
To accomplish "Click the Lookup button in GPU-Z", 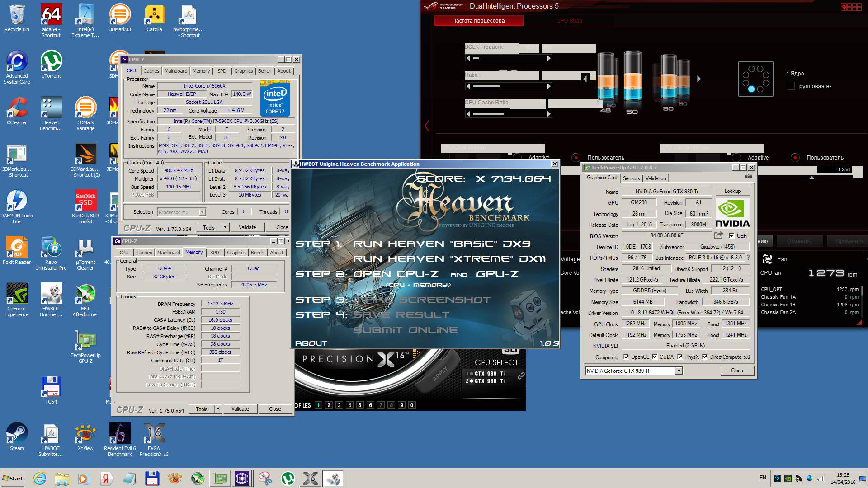I will 732,191.
